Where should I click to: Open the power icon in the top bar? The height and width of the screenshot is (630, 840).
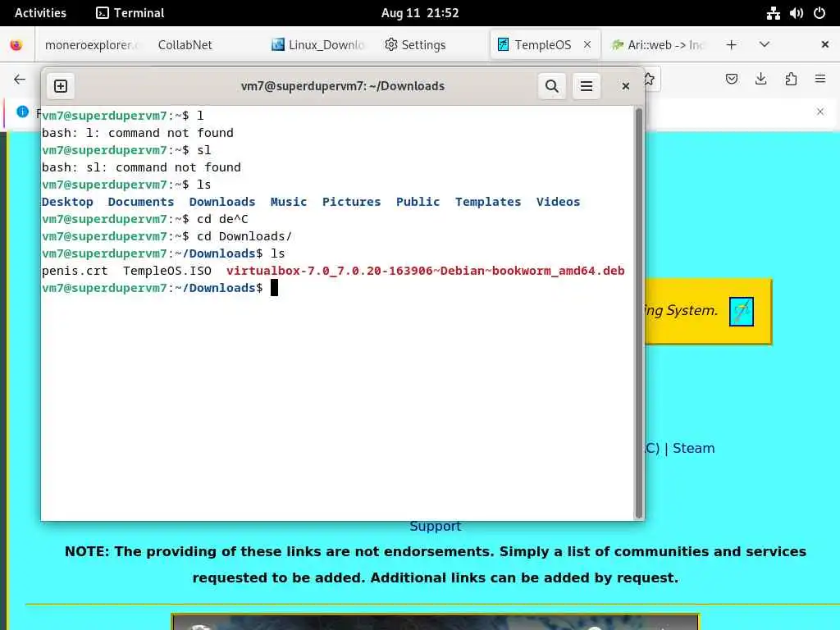819,13
